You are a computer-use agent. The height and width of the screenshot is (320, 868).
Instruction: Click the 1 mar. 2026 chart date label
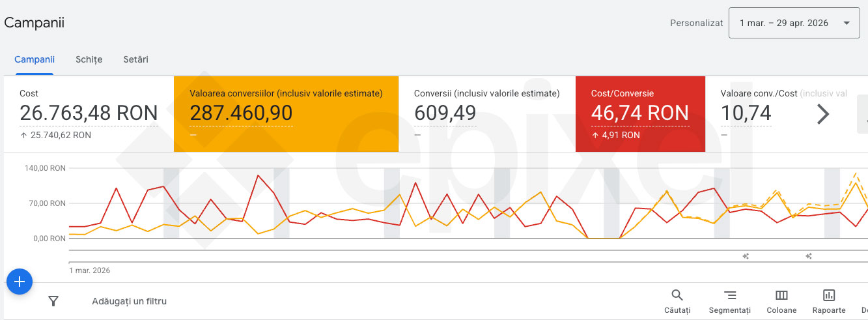90,270
